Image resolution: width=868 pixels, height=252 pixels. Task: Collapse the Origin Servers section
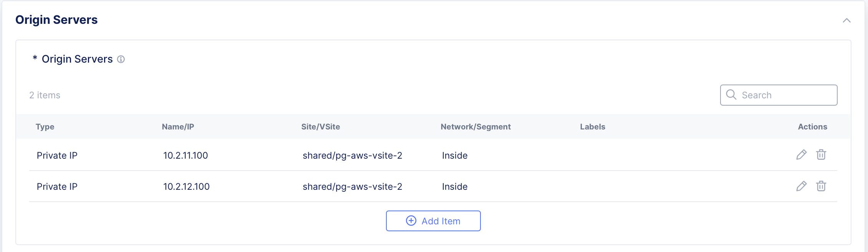(x=846, y=20)
